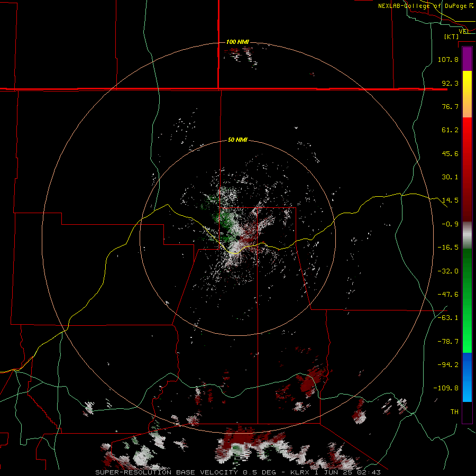Viewport: 476px width, 476px height.
Task: Select the 92.3 scale value
Action: pos(450,83)
